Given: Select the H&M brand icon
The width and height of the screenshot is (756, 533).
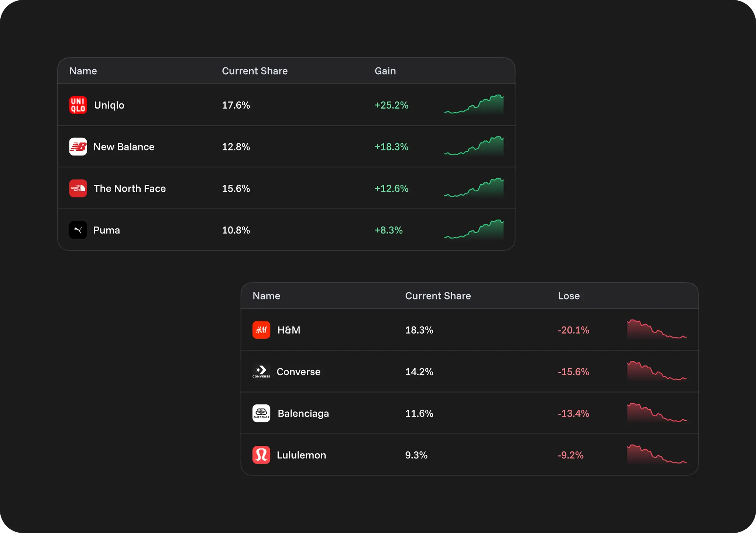Looking at the screenshot, I should tap(261, 330).
